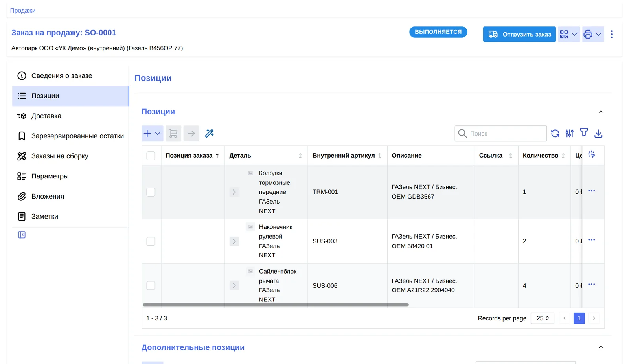This screenshot has width=629, height=364.
Task: Open the table filter icon
Action: tap(584, 133)
